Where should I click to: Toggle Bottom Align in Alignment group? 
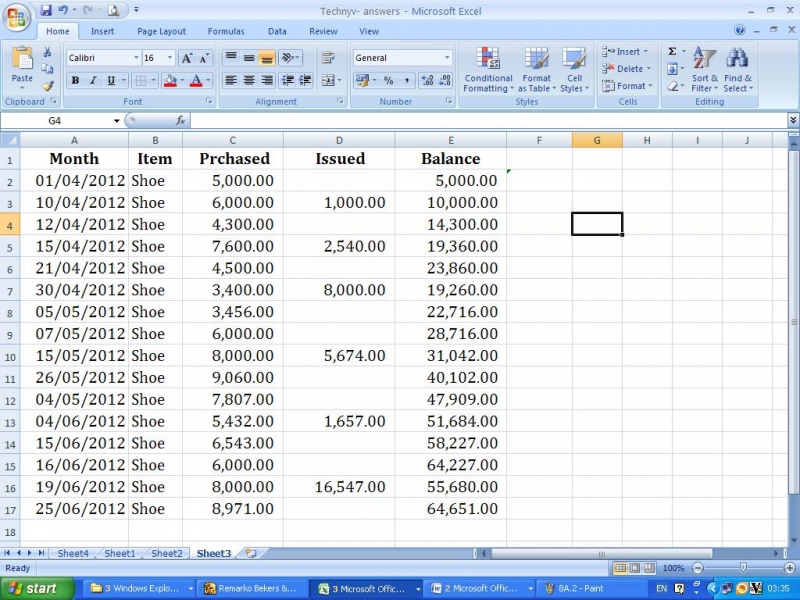click(x=267, y=58)
